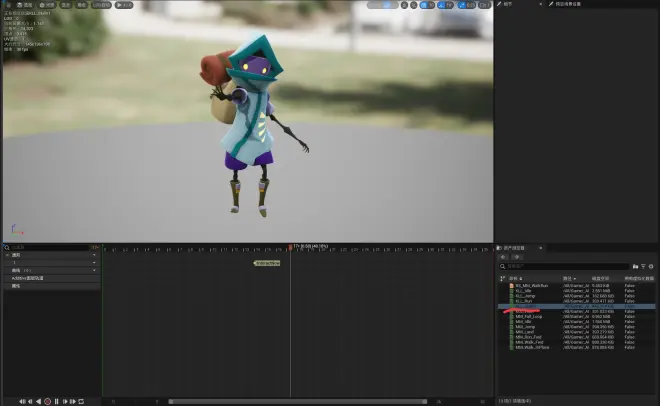Image resolution: width=660 pixels, height=406 pixels.
Task: Click the timeline range scrollbar
Action: tap(298, 401)
